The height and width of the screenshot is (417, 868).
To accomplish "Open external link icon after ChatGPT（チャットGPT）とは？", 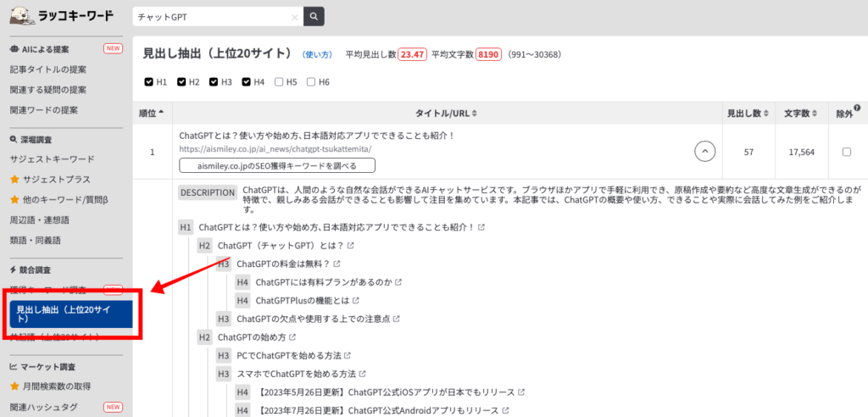I will [350, 245].
